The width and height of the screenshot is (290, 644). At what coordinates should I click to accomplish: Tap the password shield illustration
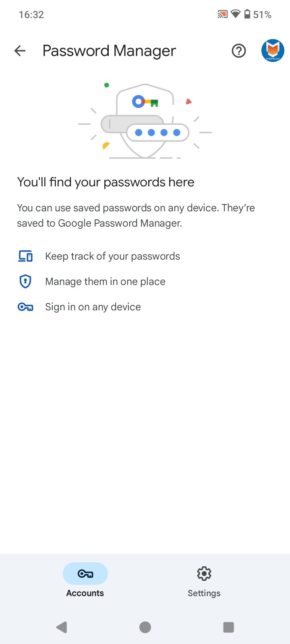[145, 120]
